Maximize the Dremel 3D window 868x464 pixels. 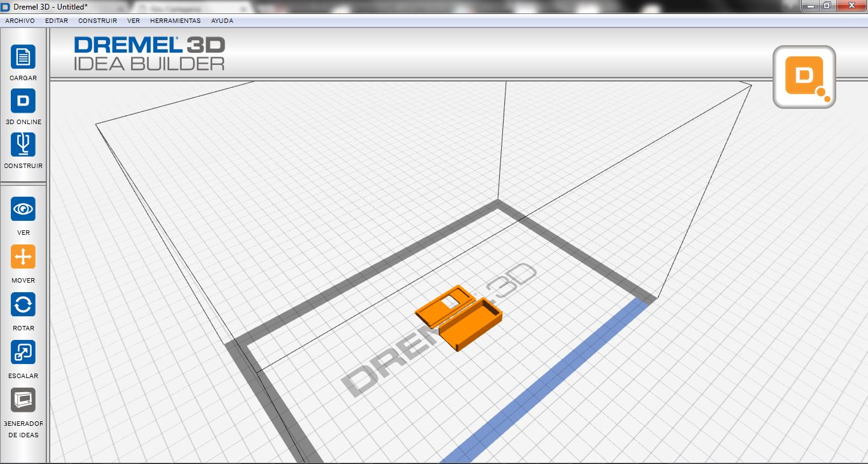click(x=827, y=5)
